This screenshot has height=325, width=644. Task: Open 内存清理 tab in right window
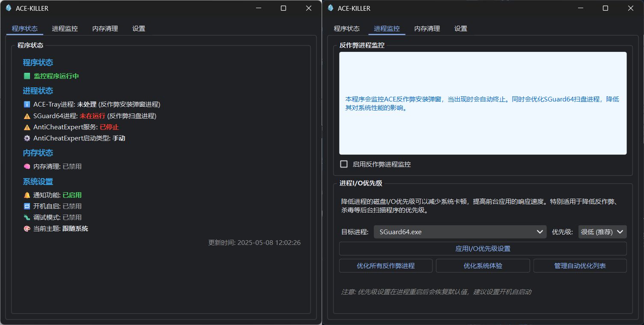(427, 29)
